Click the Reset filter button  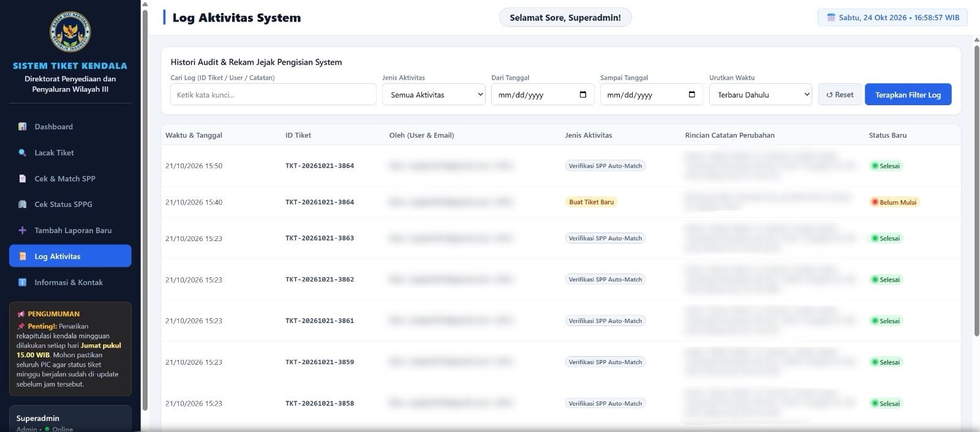click(x=840, y=95)
